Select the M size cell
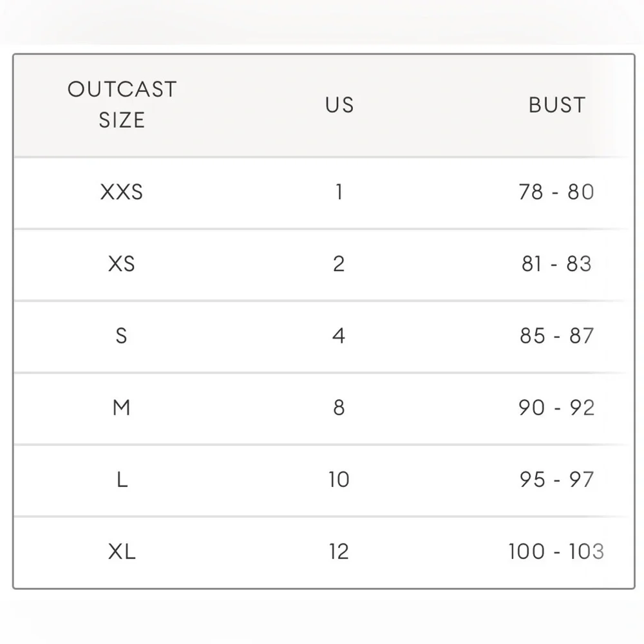Viewport: 644px width, 644px height. (x=122, y=408)
